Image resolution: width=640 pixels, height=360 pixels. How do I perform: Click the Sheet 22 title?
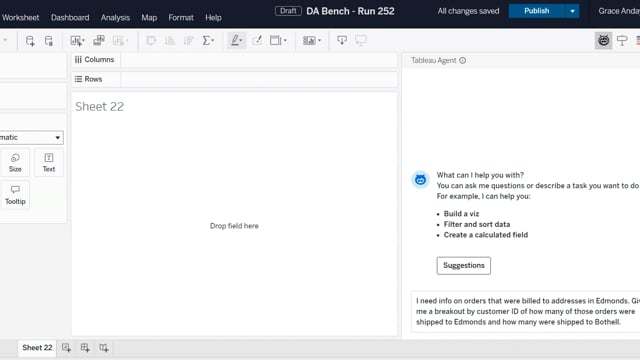tap(100, 107)
